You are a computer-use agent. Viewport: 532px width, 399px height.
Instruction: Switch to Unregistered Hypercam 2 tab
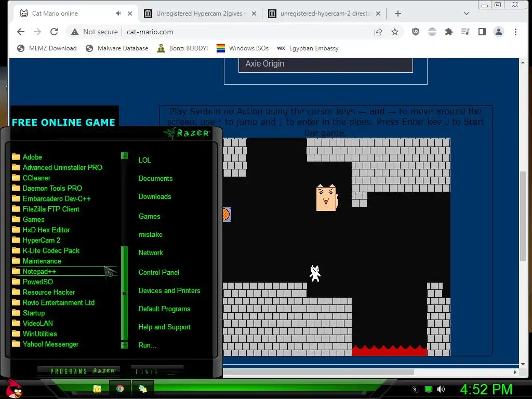tap(200, 14)
